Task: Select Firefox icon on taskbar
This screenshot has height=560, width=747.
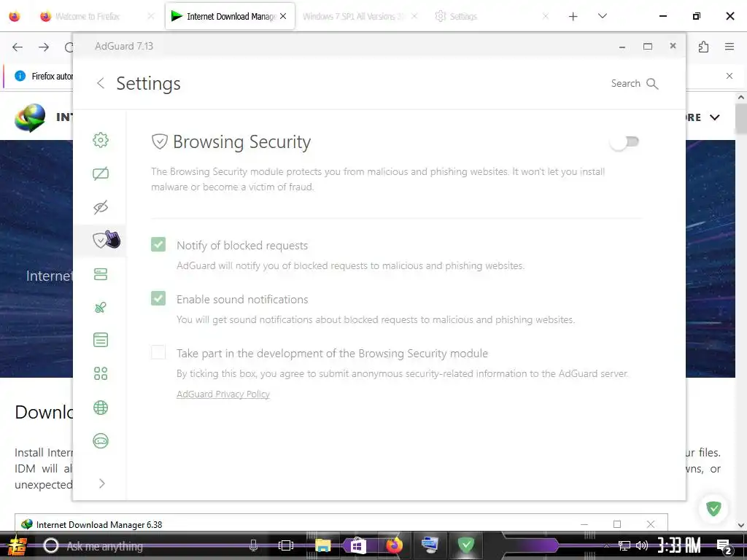Action: pyautogui.click(x=393, y=545)
